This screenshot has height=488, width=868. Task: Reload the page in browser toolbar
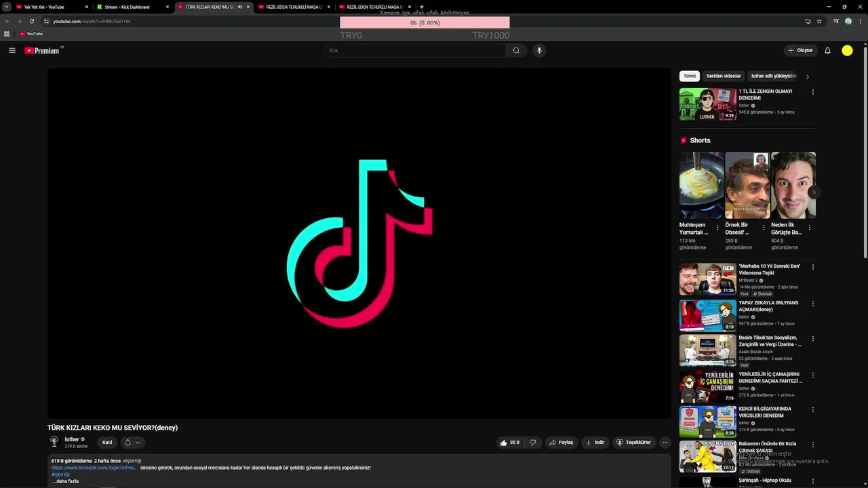click(x=31, y=21)
